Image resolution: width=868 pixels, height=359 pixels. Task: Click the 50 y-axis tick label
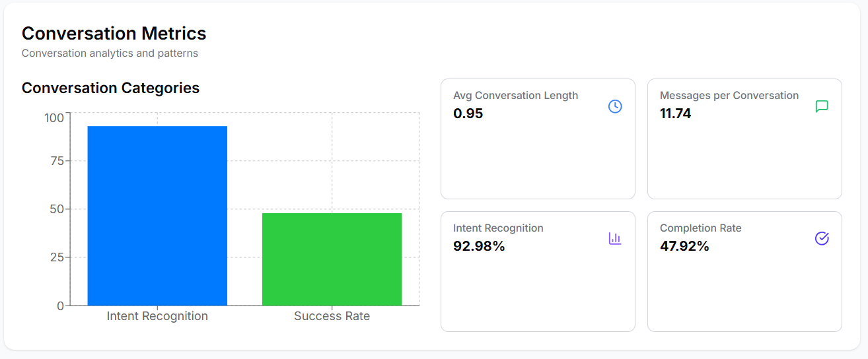pyautogui.click(x=57, y=209)
